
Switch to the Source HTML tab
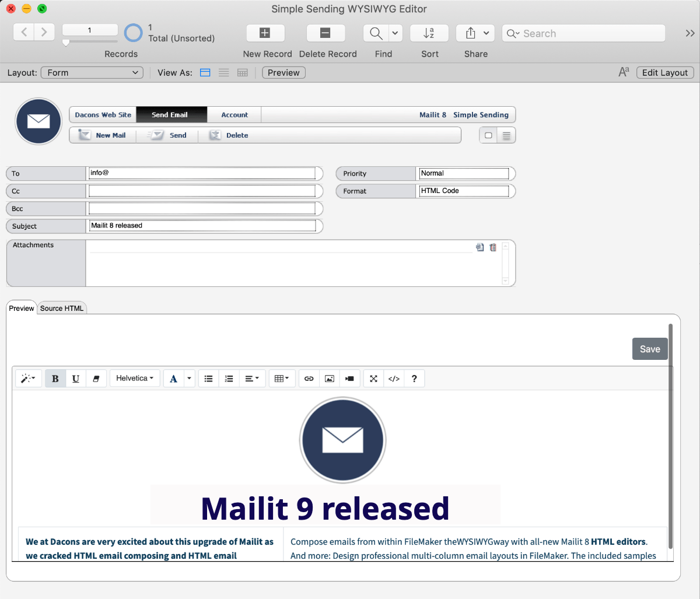[x=62, y=308]
